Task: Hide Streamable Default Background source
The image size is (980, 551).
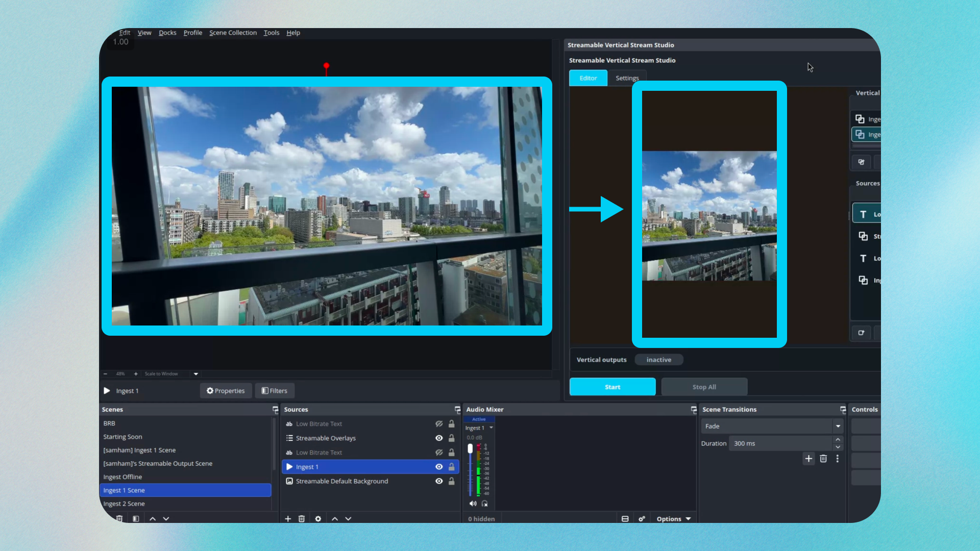Action: (439, 481)
